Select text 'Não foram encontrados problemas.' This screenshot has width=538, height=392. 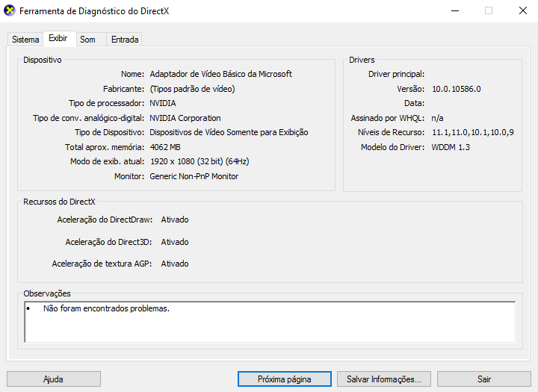pyautogui.click(x=106, y=308)
